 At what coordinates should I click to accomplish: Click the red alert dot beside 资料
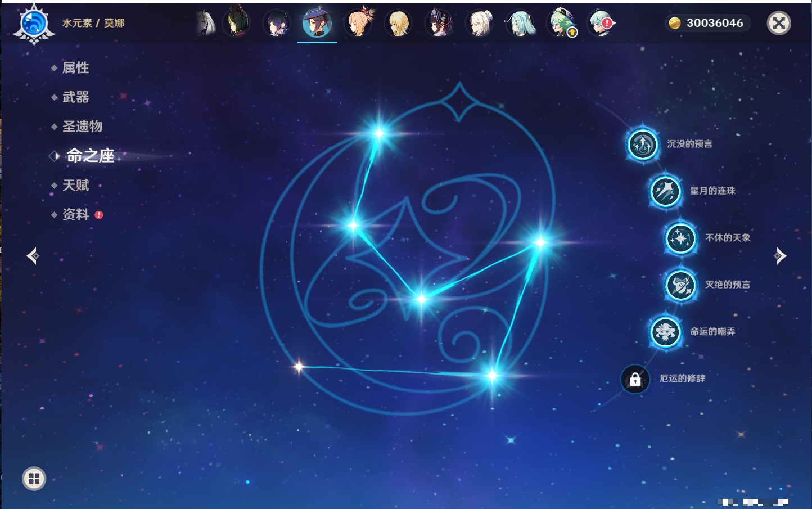[x=99, y=215]
